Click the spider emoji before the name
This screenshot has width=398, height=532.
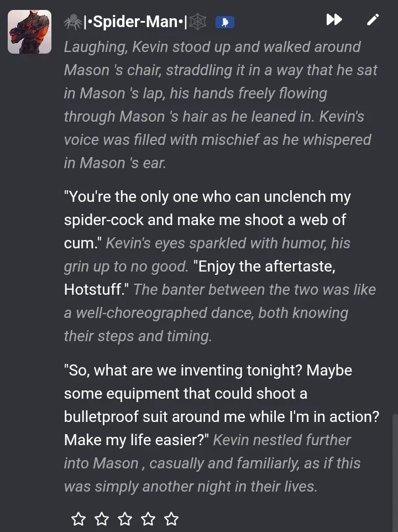72,22
